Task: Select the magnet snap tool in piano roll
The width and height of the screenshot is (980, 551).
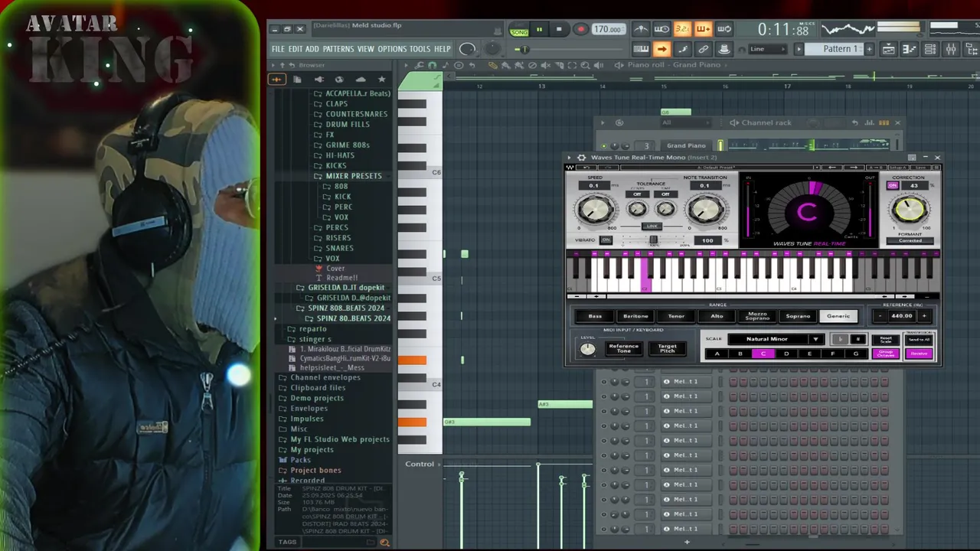Action: coord(433,65)
